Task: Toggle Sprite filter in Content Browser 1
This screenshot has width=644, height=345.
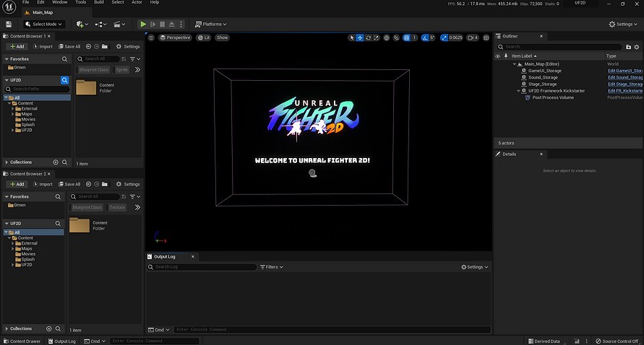Action: tap(121, 70)
